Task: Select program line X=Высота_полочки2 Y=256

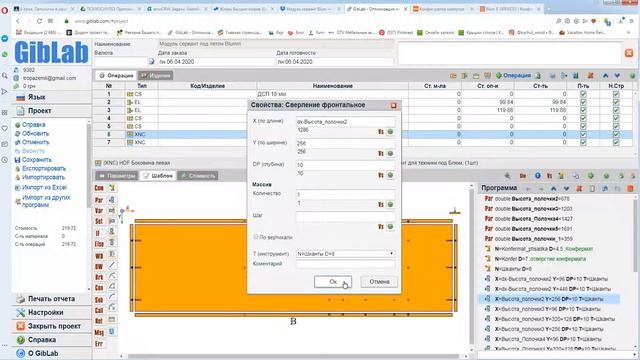Action: tap(549, 299)
